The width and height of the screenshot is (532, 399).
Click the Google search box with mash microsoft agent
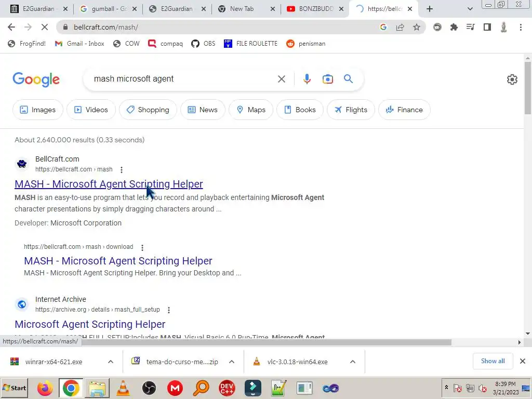pyautogui.click(x=183, y=79)
